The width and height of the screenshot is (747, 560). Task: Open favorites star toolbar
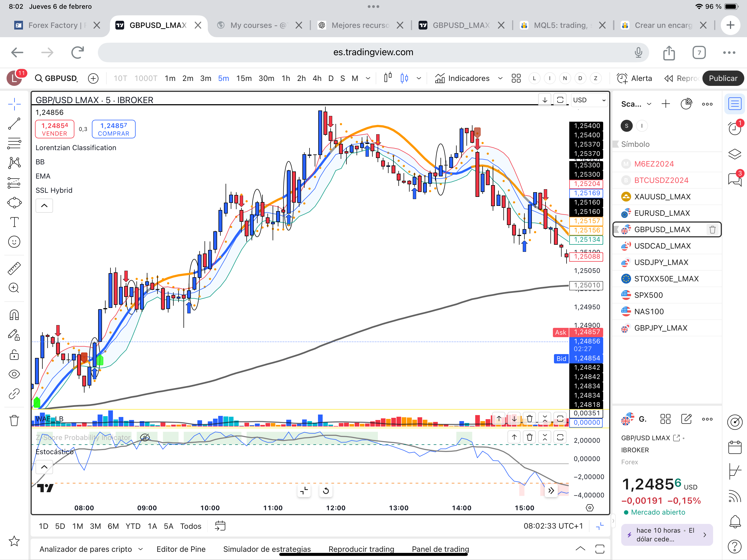click(x=14, y=541)
